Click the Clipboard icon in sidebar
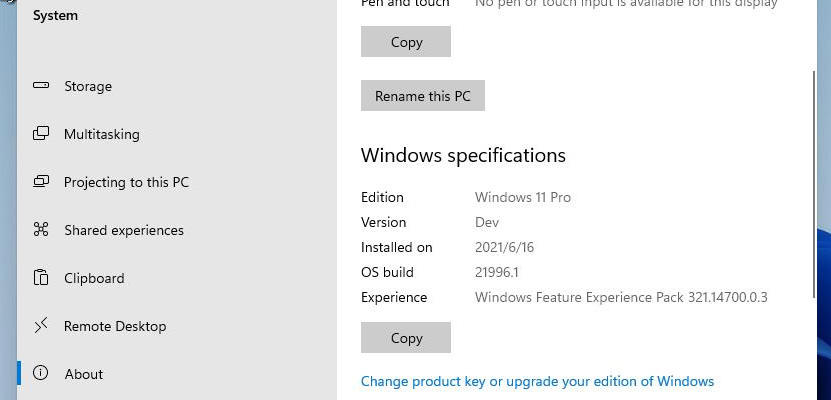Viewport: 831px width, 400px height. click(x=41, y=278)
